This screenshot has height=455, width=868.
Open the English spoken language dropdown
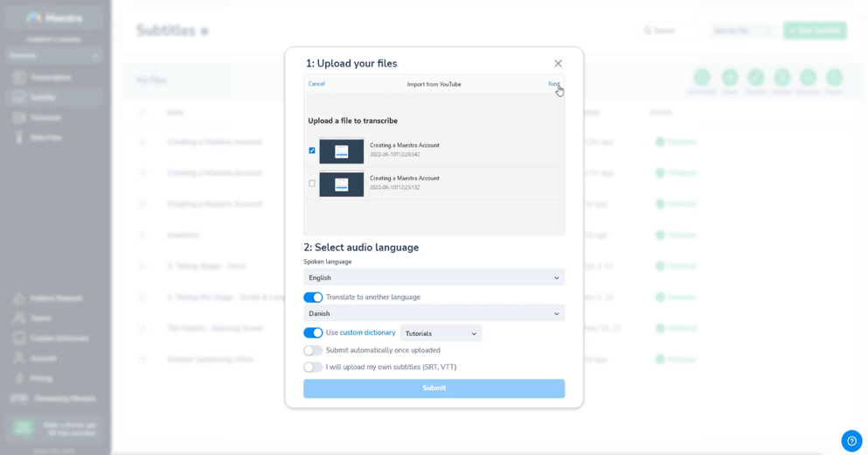[x=434, y=278]
